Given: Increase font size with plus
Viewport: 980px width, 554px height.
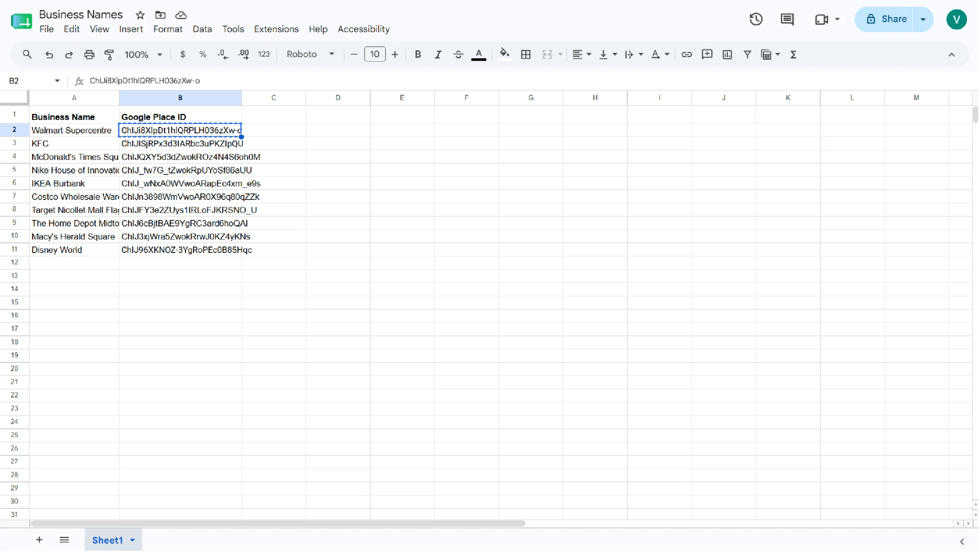Looking at the screenshot, I should point(395,54).
